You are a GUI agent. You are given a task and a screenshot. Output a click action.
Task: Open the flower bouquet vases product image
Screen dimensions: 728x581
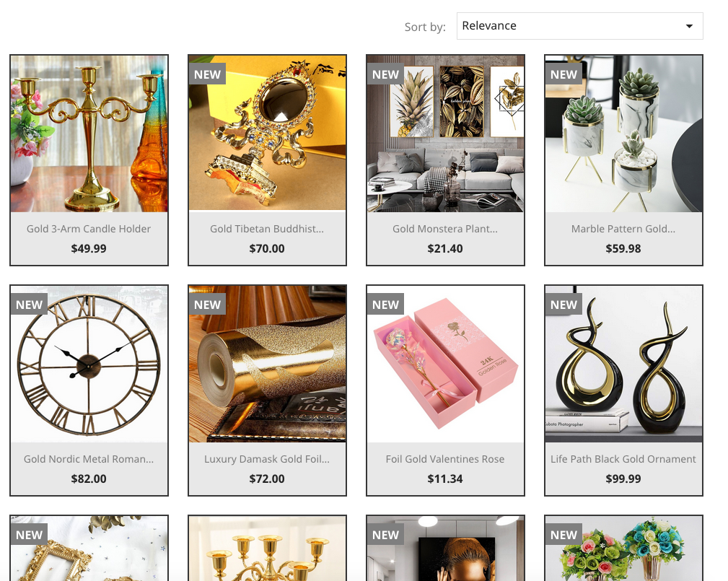[x=624, y=549]
